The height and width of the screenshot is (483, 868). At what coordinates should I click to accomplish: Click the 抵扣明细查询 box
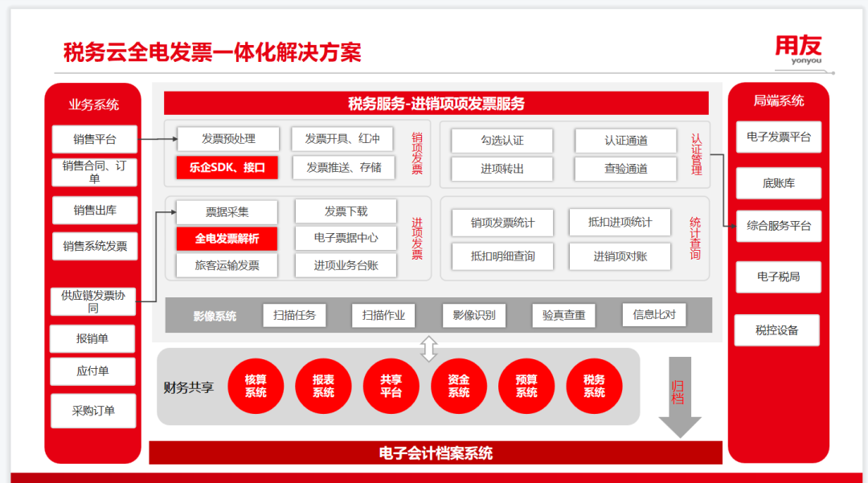tap(502, 256)
